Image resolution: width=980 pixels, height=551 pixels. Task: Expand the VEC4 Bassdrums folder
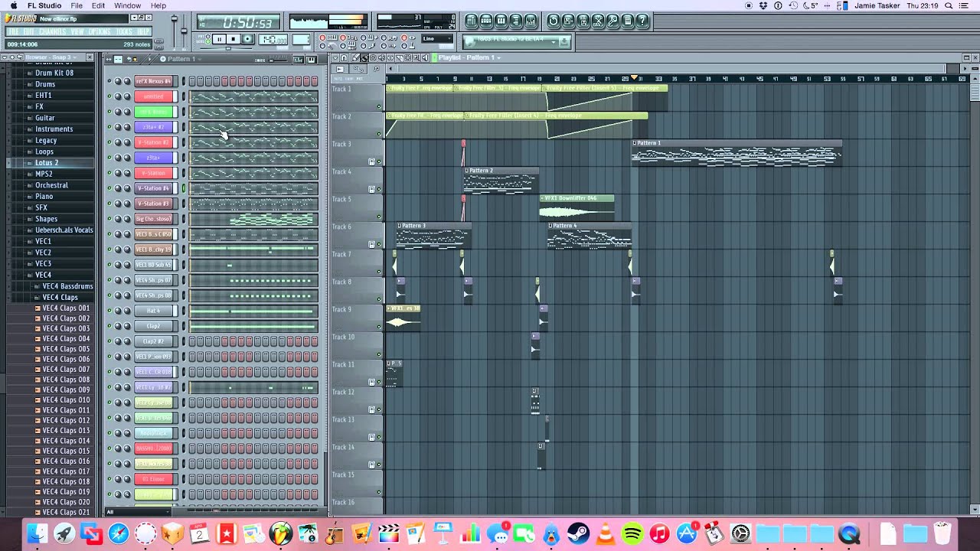click(67, 286)
